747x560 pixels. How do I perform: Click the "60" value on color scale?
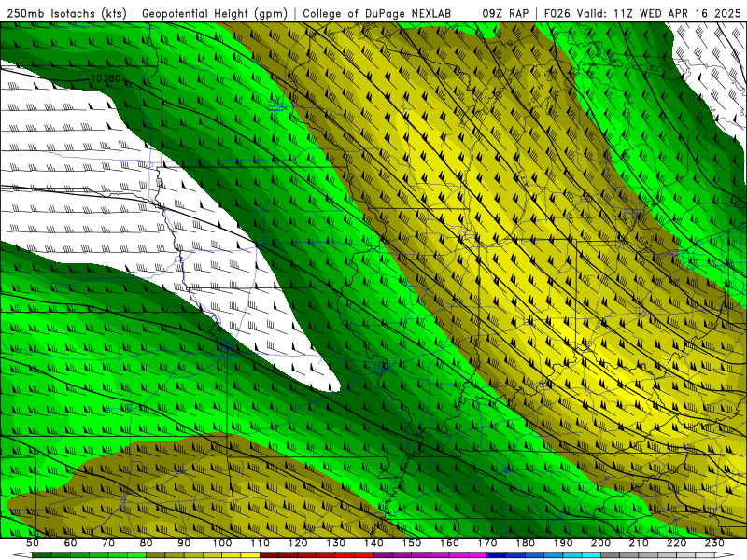point(71,543)
